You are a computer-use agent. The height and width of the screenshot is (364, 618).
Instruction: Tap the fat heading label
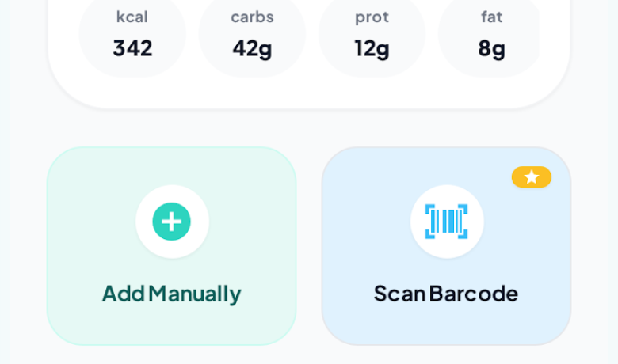[491, 17]
